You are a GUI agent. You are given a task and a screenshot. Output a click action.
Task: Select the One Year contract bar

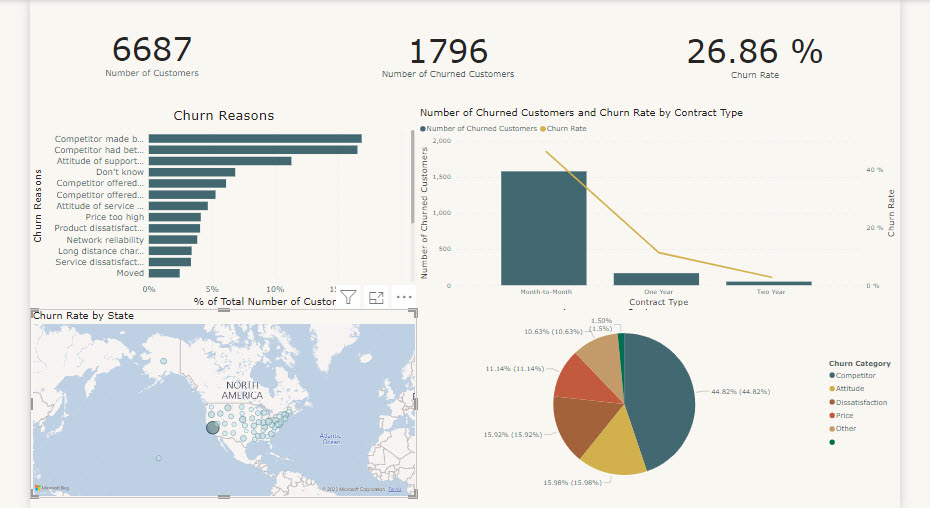[x=656, y=279]
